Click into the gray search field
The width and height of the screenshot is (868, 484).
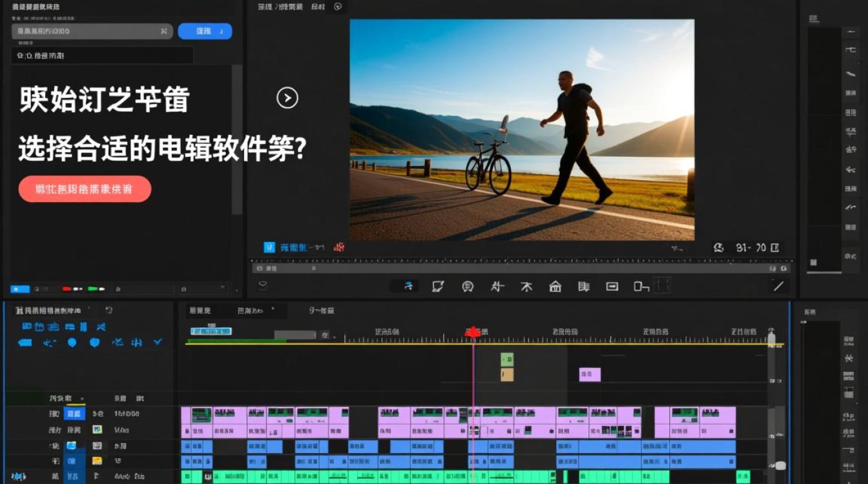[92, 31]
